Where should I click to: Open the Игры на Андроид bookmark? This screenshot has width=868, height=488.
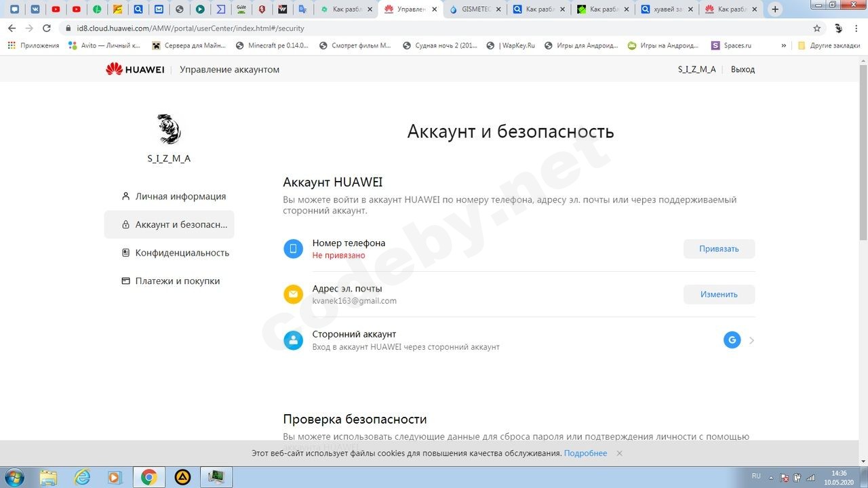click(663, 45)
